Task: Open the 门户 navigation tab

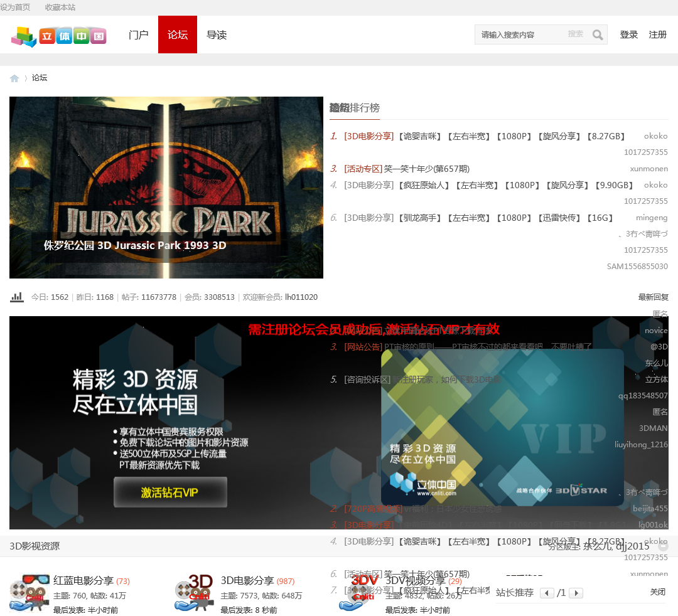Action: pyautogui.click(x=138, y=35)
